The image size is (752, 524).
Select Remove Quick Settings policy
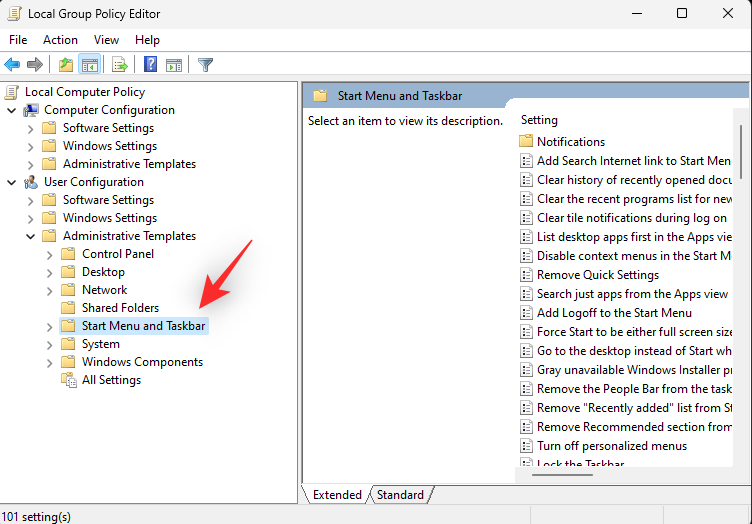point(598,275)
